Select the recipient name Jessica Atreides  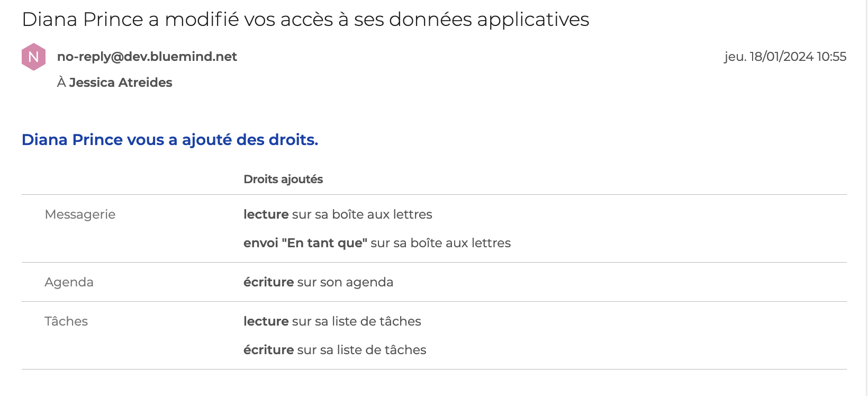pos(121,83)
